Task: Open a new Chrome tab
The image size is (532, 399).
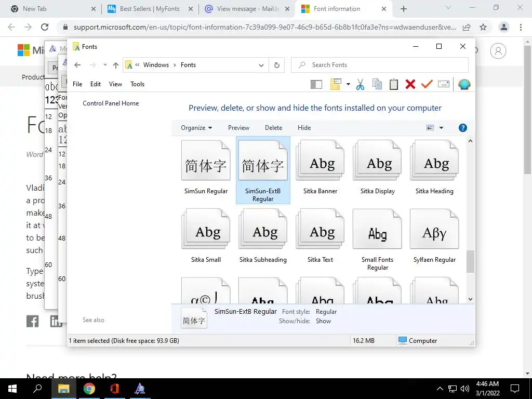Action: 403,9
